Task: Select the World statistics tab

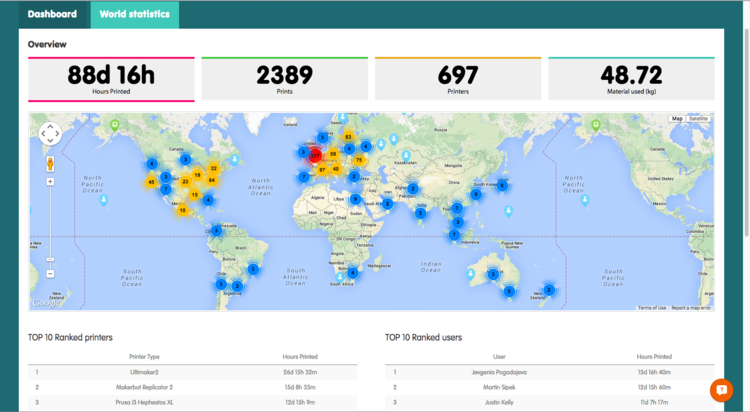Action: (134, 15)
